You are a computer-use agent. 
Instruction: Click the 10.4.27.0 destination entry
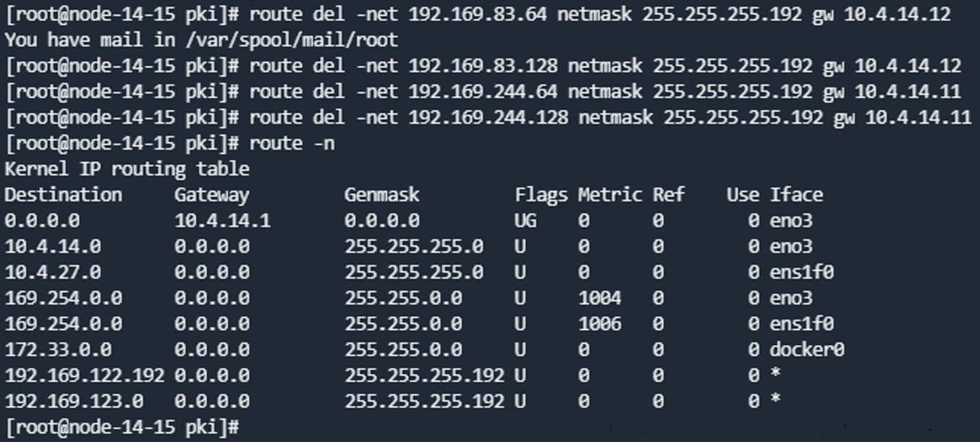[53, 272]
